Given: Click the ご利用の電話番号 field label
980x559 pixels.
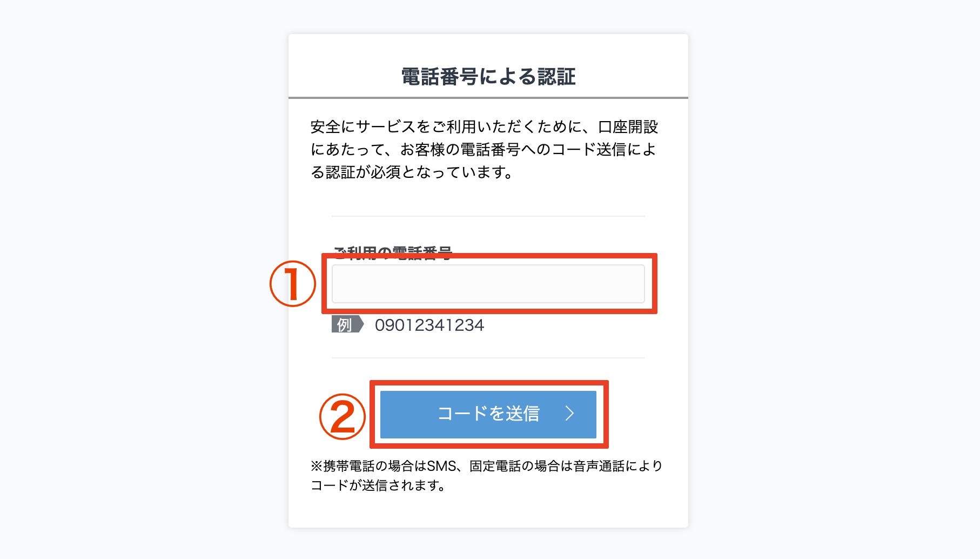Looking at the screenshot, I should tap(393, 252).
